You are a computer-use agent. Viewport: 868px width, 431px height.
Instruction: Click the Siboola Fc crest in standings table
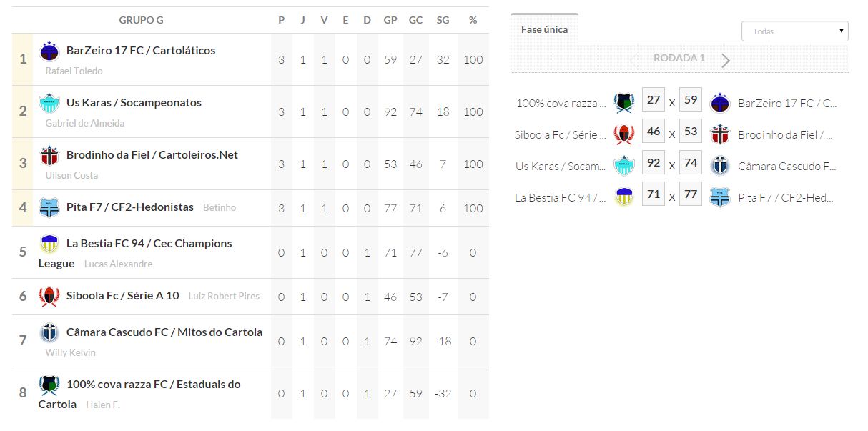coord(49,296)
